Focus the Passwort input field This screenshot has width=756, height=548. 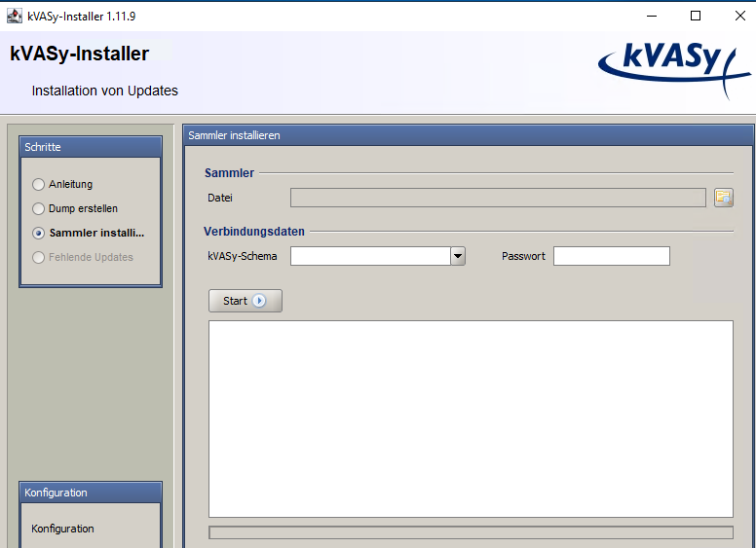[612, 256]
